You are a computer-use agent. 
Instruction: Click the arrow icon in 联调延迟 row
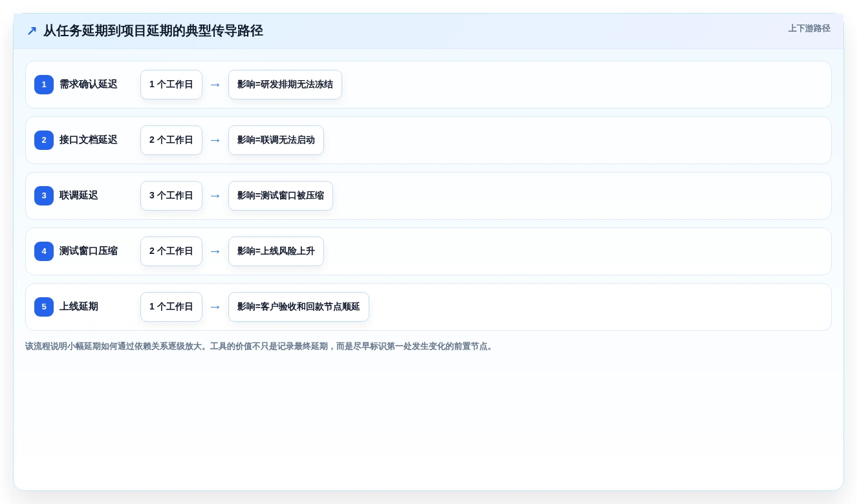pyautogui.click(x=215, y=196)
